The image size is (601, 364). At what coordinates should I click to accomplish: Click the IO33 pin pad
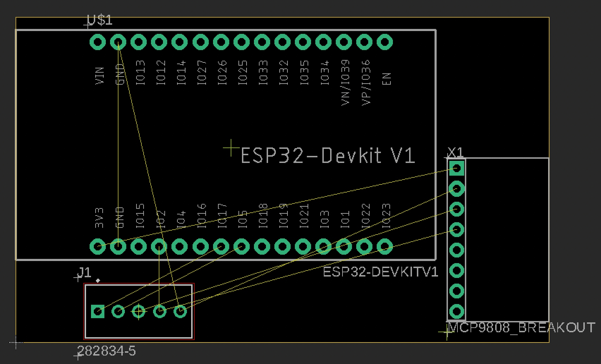click(x=262, y=42)
